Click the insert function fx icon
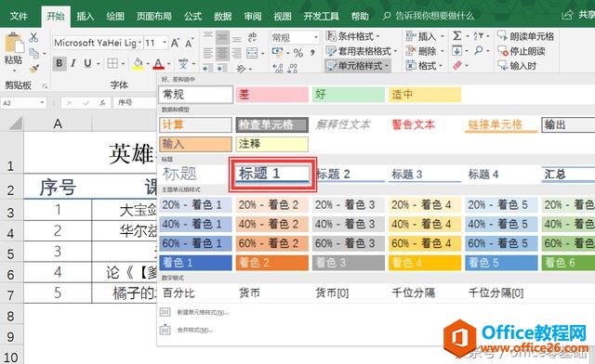This screenshot has height=364, width=595. click(102, 103)
